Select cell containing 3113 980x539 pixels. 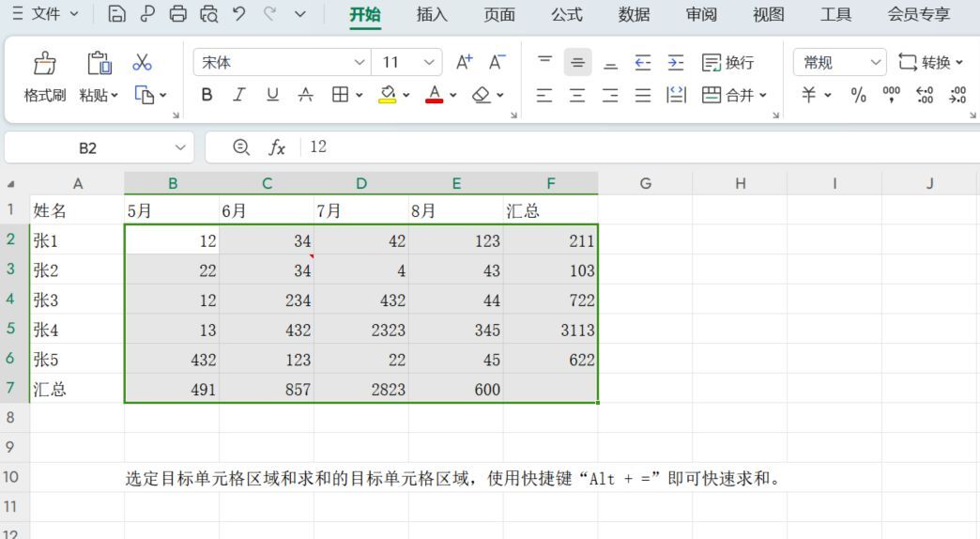(x=551, y=330)
